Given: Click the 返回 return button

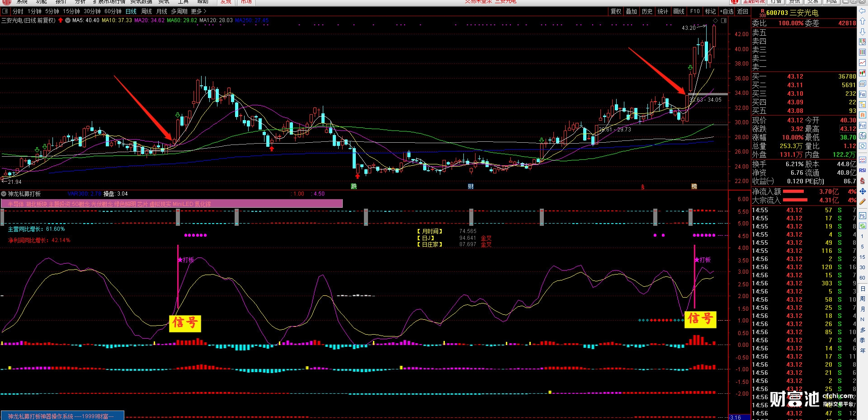Looking at the screenshot, I should pos(743,11).
